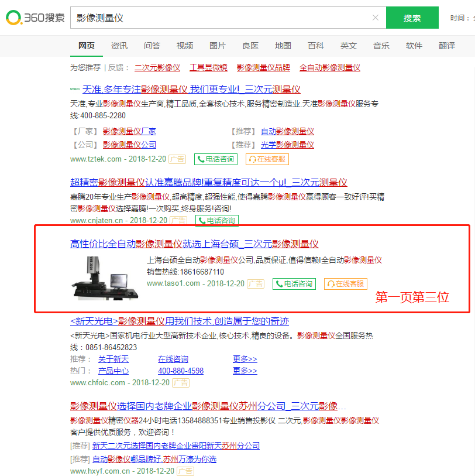
Task: Open the 在线咨询 sublink
Action: (173, 359)
